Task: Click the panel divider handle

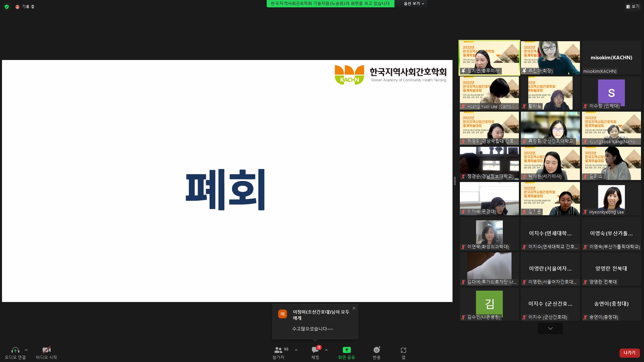Action: coord(455,181)
